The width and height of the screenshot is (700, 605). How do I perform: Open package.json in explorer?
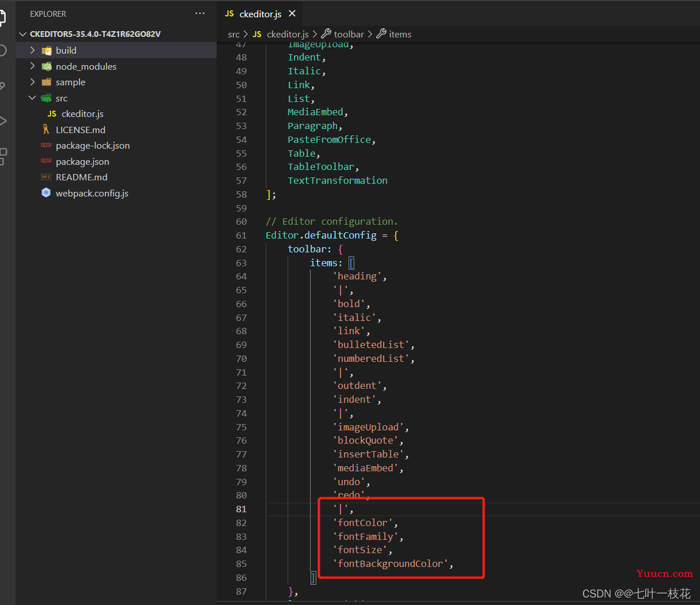click(82, 161)
